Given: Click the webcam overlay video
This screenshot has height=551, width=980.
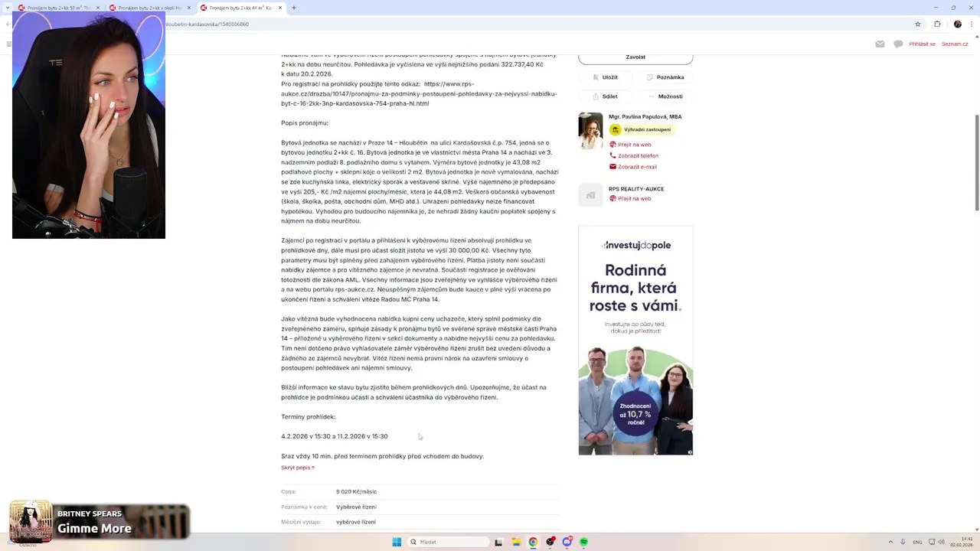Looking at the screenshot, I should tap(89, 125).
